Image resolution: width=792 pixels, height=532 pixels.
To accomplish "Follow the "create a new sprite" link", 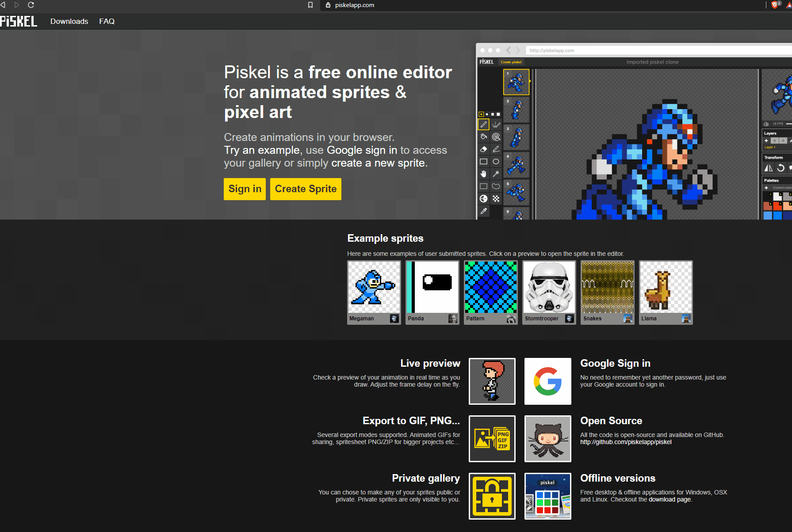I will click(x=378, y=163).
